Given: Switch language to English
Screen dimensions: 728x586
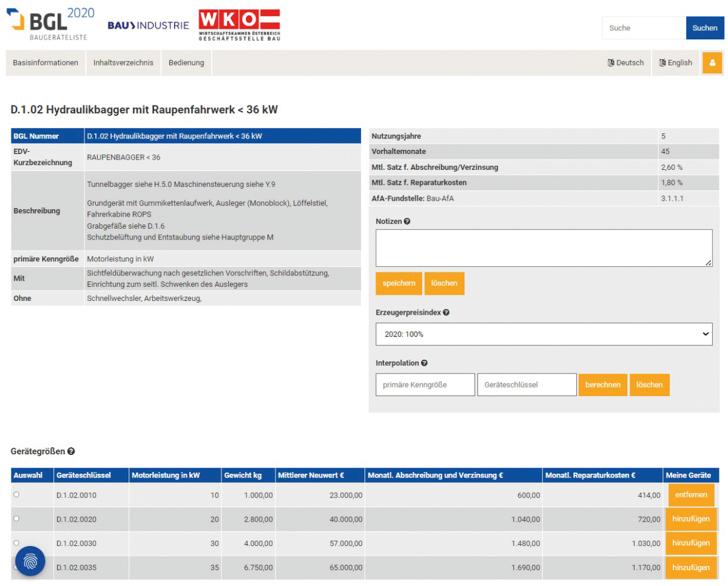Looking at the screenshot, I should 676,62.
